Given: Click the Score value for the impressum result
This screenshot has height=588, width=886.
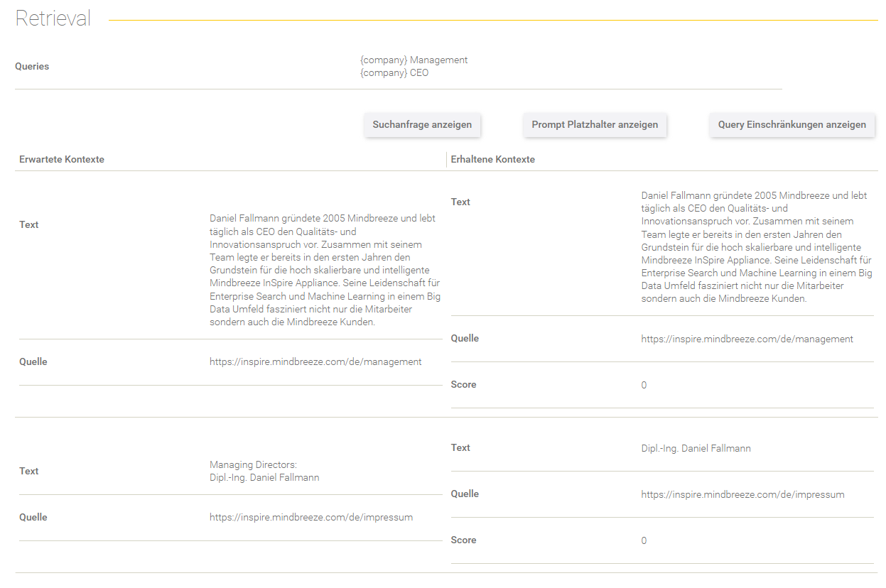Looking at the screenshot, I should 644,541.
